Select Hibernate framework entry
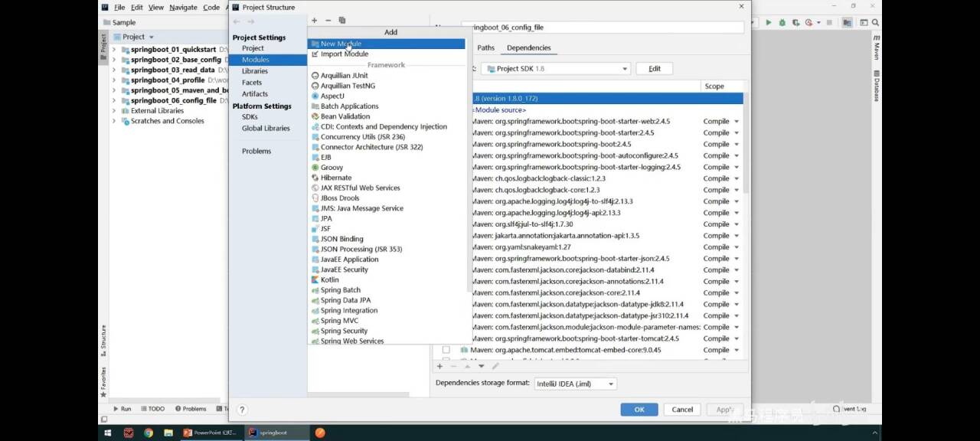 pyautogui.click(x=386, y=178)
